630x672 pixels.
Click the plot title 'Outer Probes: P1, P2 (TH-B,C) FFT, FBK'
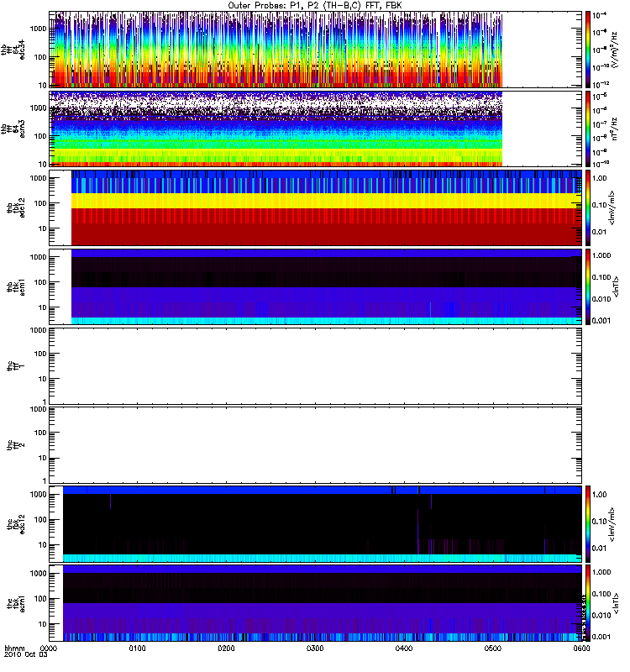(315, 6)
